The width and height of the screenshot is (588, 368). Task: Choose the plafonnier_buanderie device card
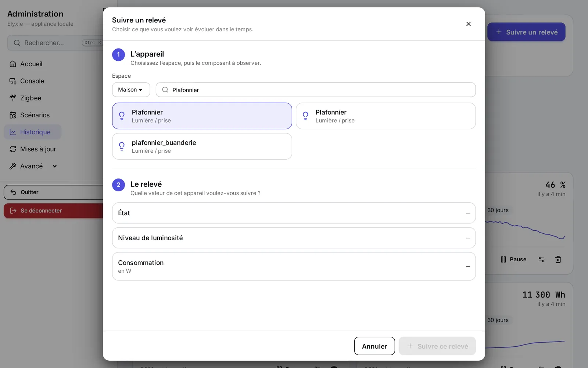click(202, 146)
